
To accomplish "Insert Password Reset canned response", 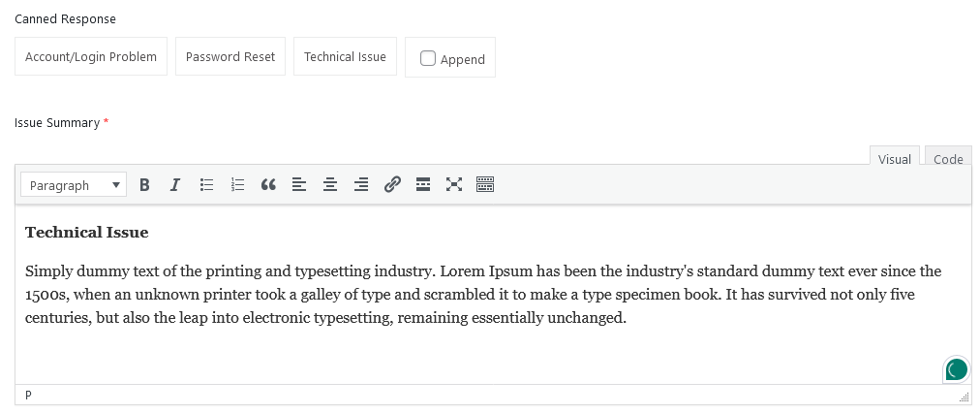I will click(230, 56).
